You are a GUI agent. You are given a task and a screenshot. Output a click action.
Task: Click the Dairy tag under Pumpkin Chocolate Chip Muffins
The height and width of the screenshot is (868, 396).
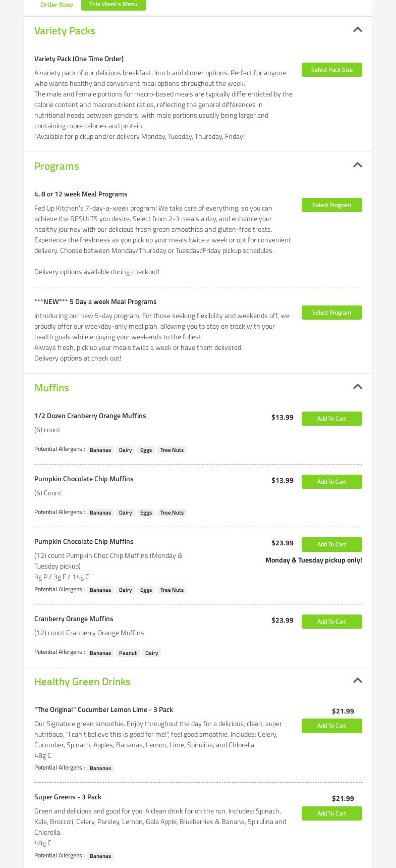[x=125, y=513]
